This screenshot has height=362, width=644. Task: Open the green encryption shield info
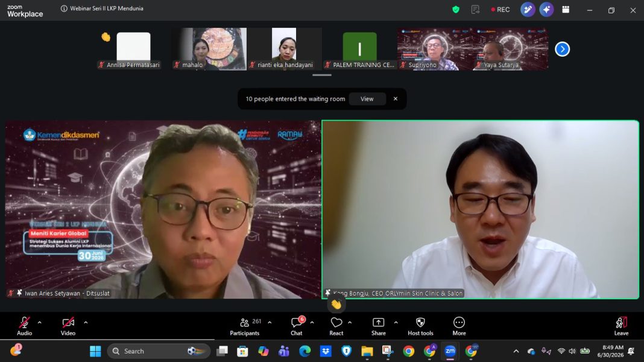(x=456, y=10)
